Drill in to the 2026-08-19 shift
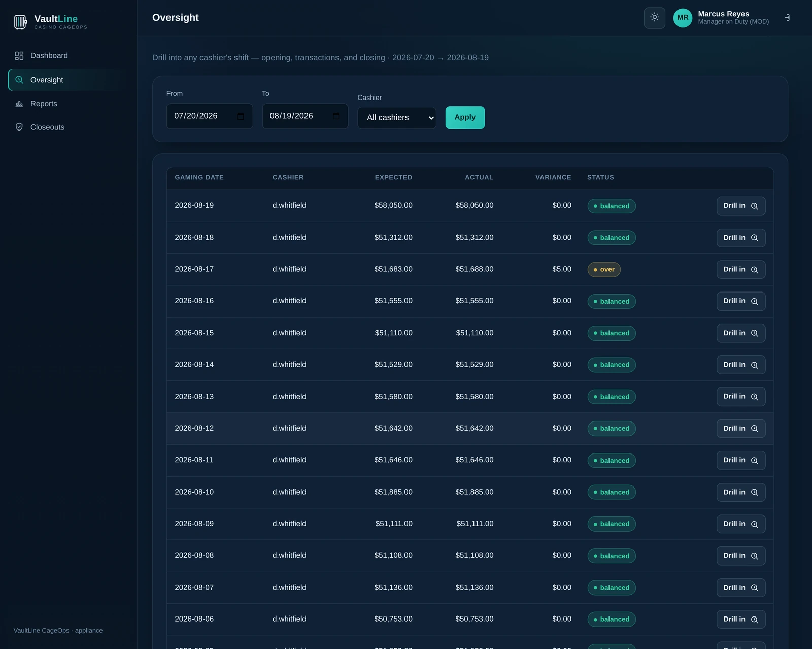Viewport: 812px width, 649px height. coord(741,206)
